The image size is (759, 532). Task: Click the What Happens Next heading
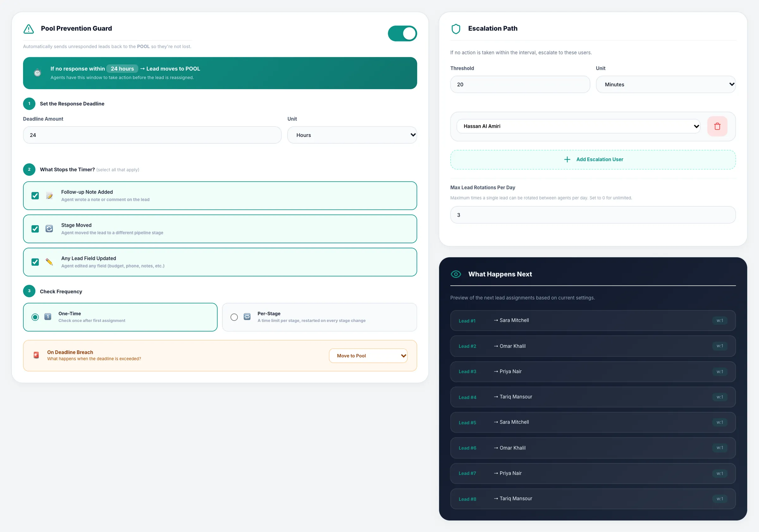500,274
